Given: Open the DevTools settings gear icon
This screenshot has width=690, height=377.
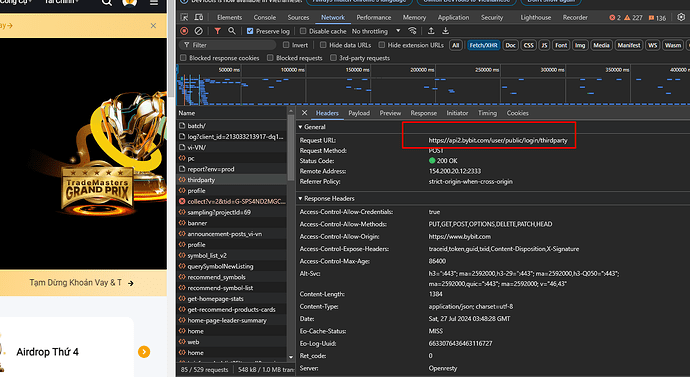Looking at the screenshot, I should tap(681, 17).
